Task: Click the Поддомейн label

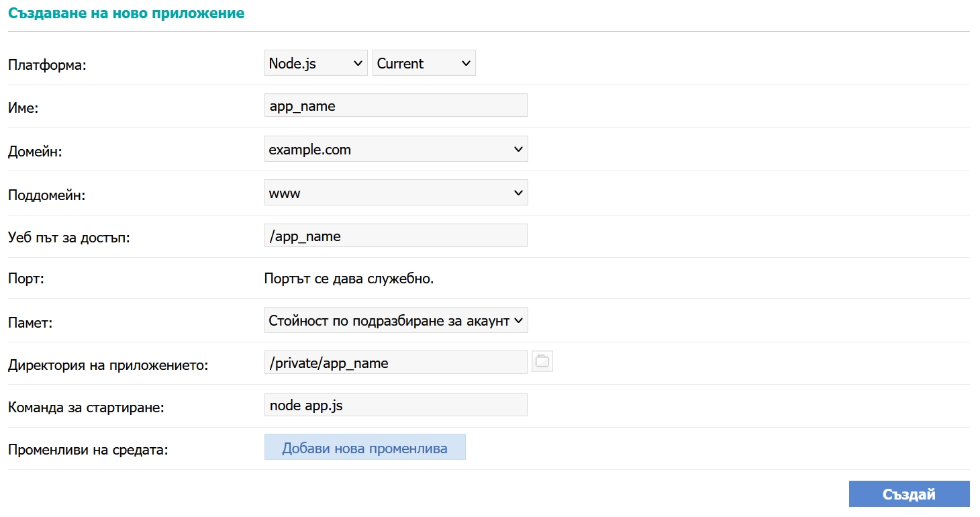Action: coord(47,195)
